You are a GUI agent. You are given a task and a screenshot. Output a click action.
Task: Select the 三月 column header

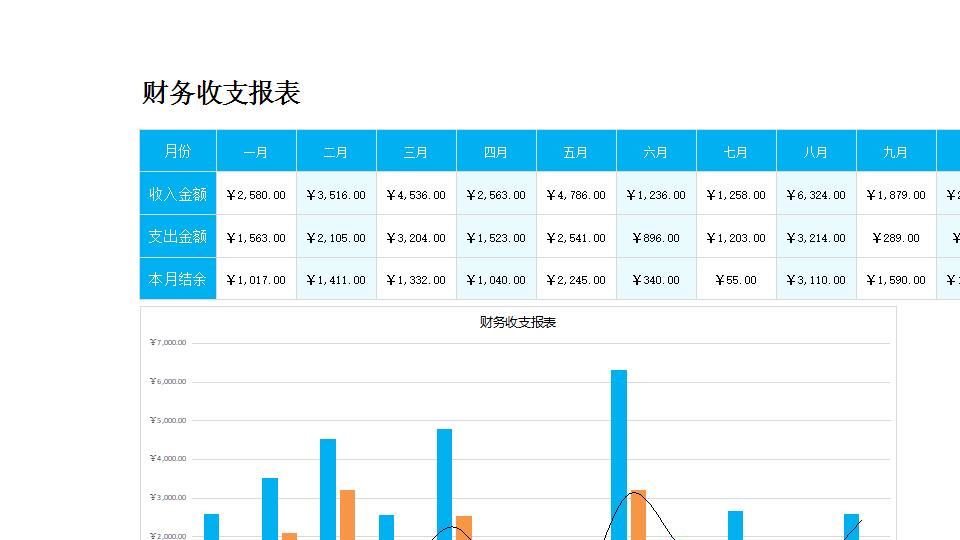point(416,151)
